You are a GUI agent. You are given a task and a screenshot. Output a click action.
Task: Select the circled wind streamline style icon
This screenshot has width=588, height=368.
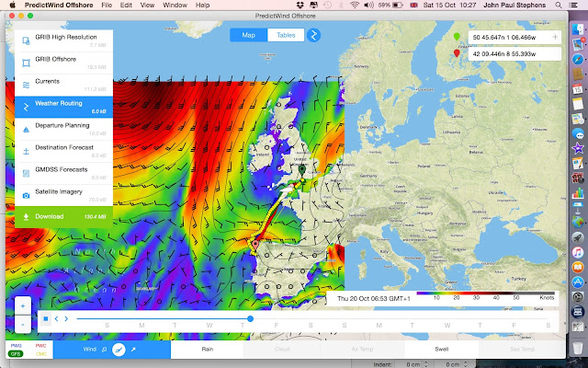119,350
